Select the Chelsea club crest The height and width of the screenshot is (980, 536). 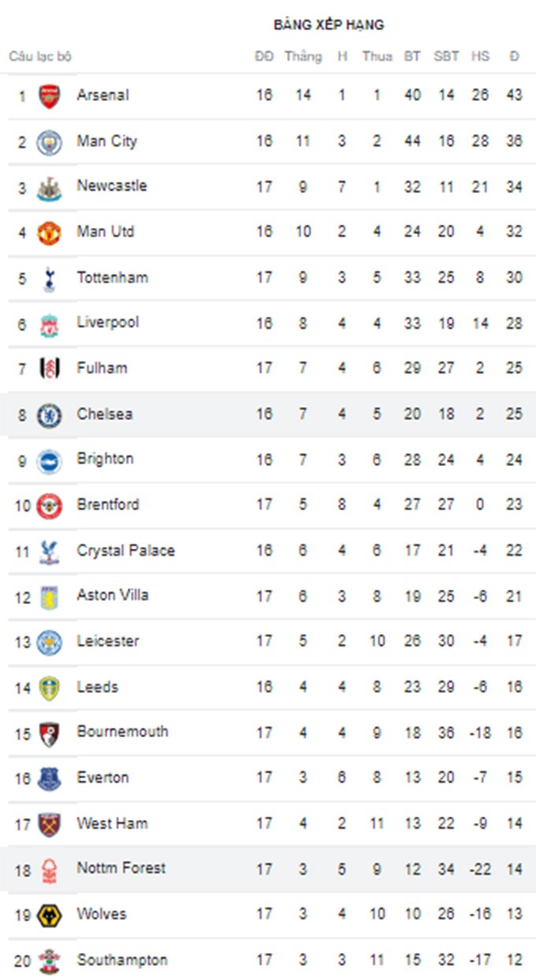click(50, 415)
